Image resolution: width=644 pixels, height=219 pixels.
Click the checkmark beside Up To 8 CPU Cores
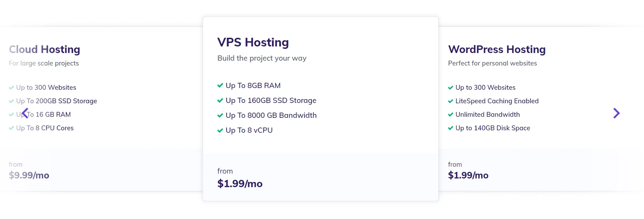[11, 128]
